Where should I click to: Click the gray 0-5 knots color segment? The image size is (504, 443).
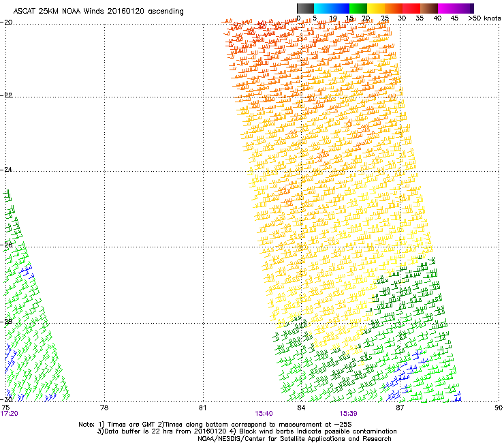(x=305, y=8)
